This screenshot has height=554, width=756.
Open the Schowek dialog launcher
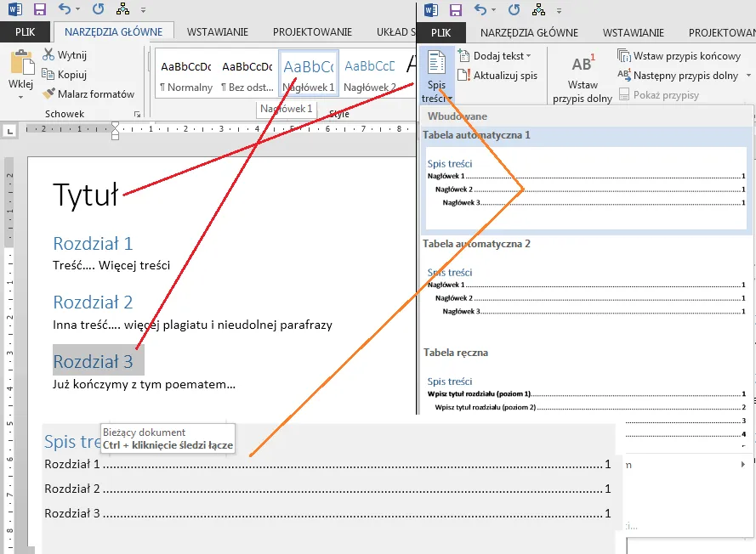pos(137,114)
